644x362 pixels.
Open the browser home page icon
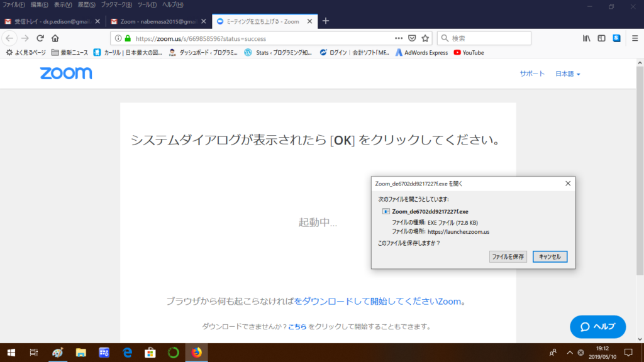(x=55, y=38)
